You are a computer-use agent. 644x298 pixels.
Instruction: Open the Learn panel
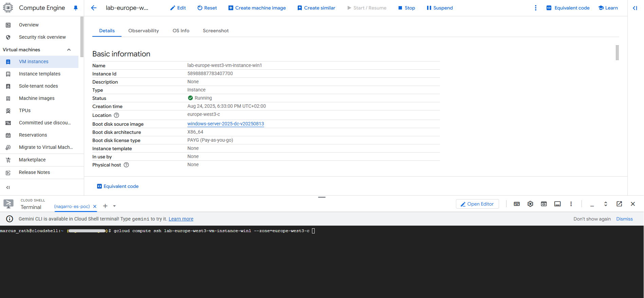click(608, 8)
